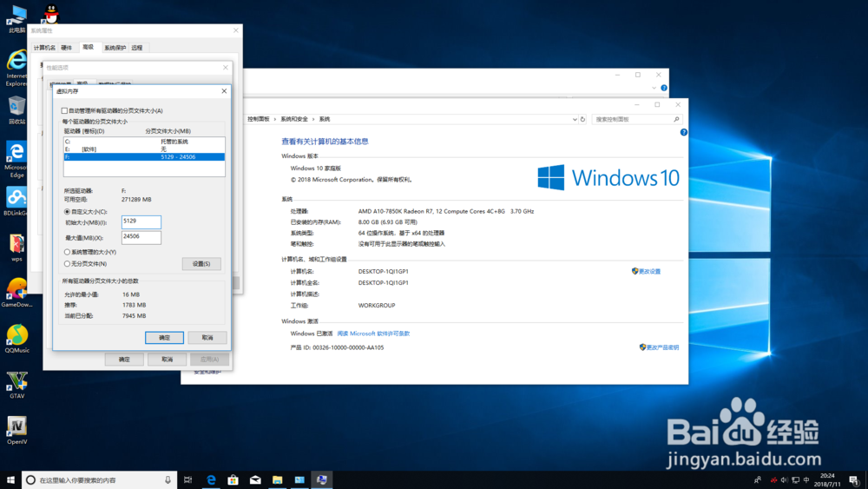This screenshot has width=868, height=489.
Task: Click 取消 in the 性能选项 dialog
Action: coord(167,360)
